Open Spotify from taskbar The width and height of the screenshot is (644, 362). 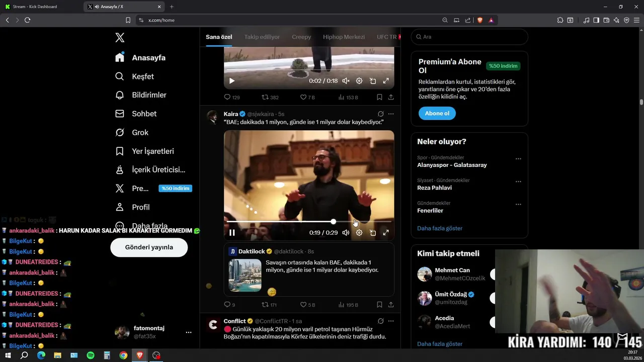[91, 355]
